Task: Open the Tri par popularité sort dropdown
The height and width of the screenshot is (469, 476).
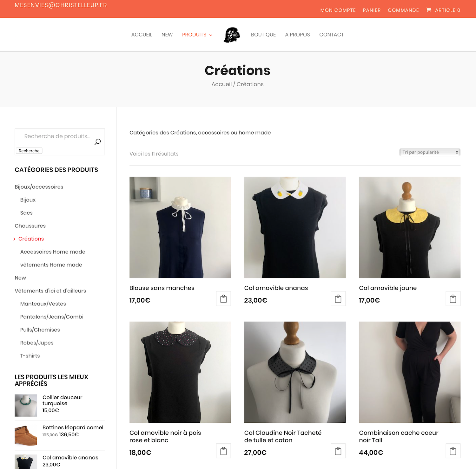Action: 430,152
